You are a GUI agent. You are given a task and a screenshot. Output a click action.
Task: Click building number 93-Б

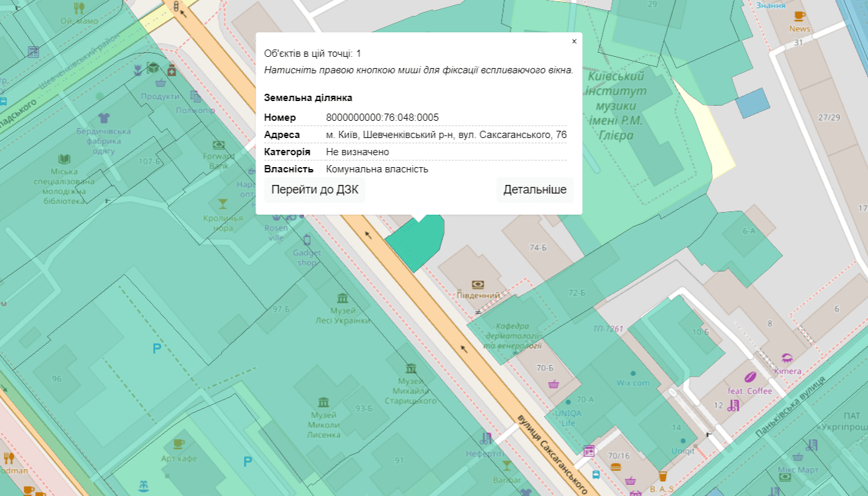[364, 408]
